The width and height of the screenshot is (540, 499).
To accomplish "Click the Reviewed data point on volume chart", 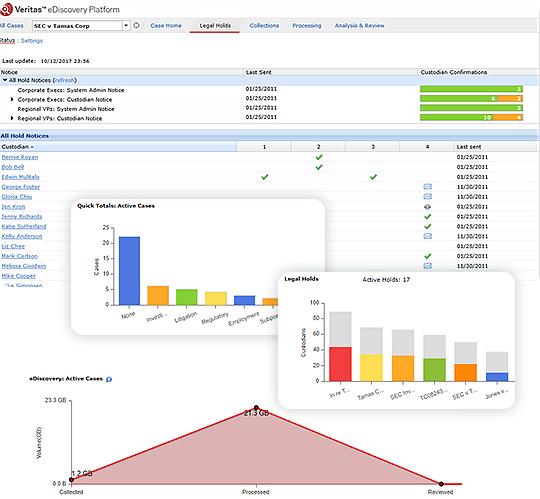I will coord(441,484).
